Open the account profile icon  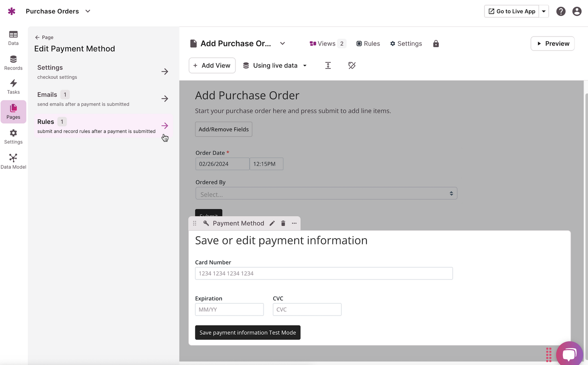[x=577, y=11]
